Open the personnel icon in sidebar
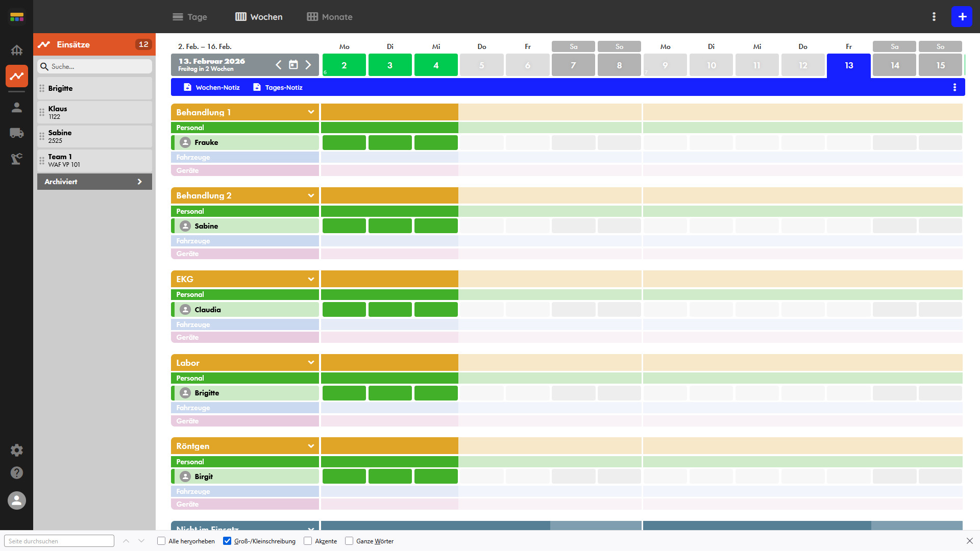The width and height of the screenshot is (980, 551). pos(16,107)
